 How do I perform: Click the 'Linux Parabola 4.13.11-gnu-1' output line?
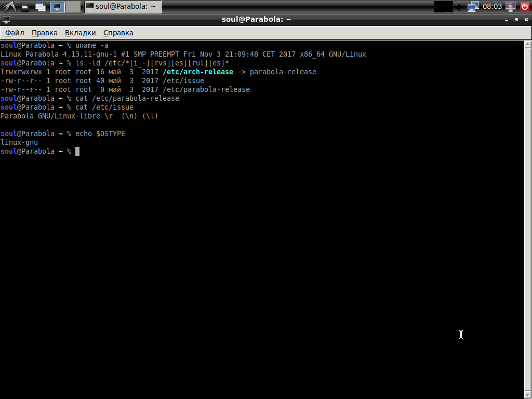coord(183,54)
